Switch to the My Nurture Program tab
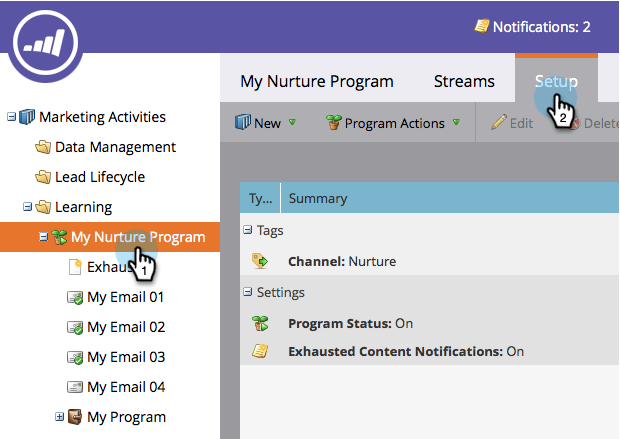 pyautogui.click(x=317, y=81)
